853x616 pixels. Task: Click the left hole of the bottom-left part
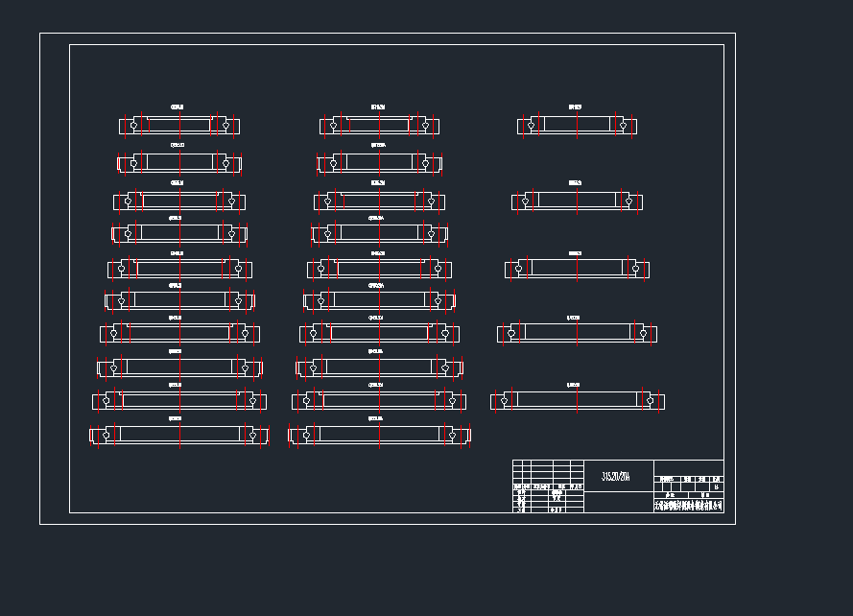coord(106,435)
